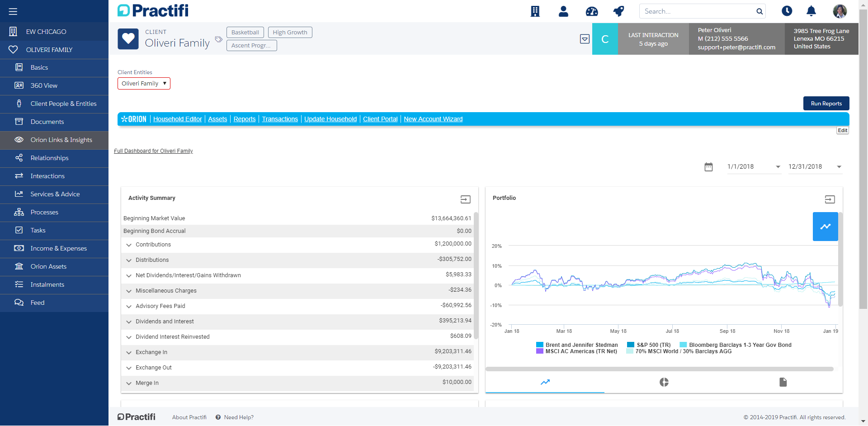Open Feed in sidebar
This screenshot has height=426, width=868.
(54, 303)
